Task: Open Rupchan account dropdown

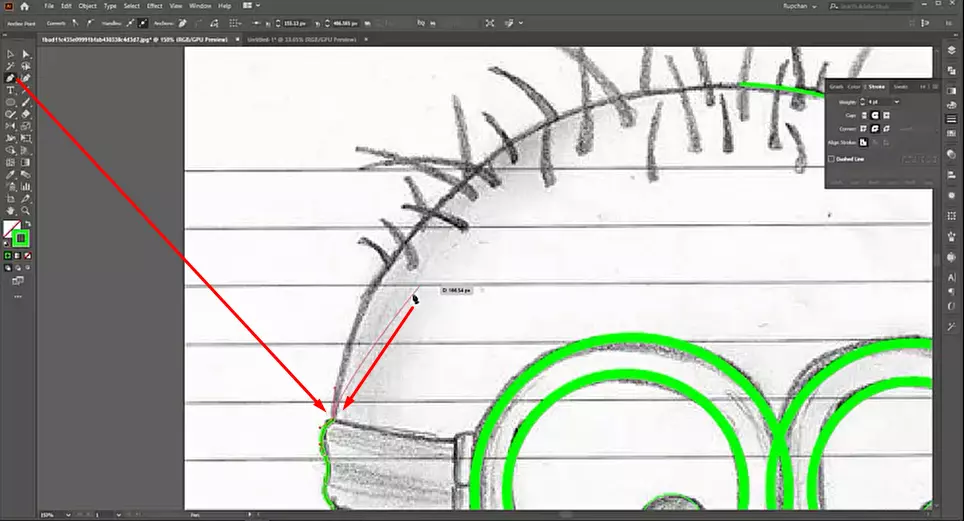Action: [800, 6]
